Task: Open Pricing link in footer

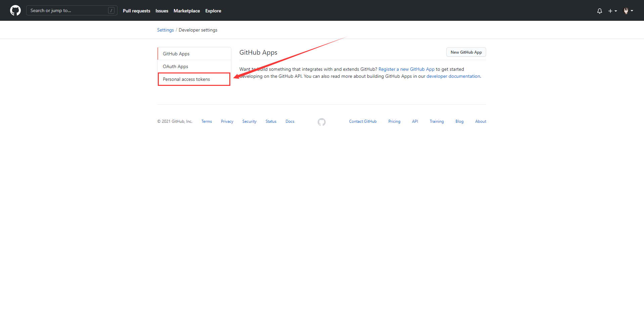Action: pyautogui.click(x=394, y=121)
